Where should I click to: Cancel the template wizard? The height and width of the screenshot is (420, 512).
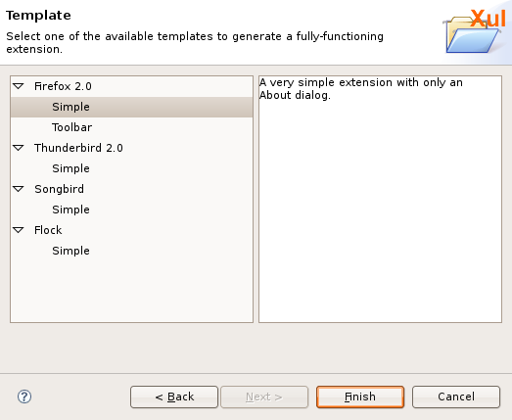tap(456, 397)
